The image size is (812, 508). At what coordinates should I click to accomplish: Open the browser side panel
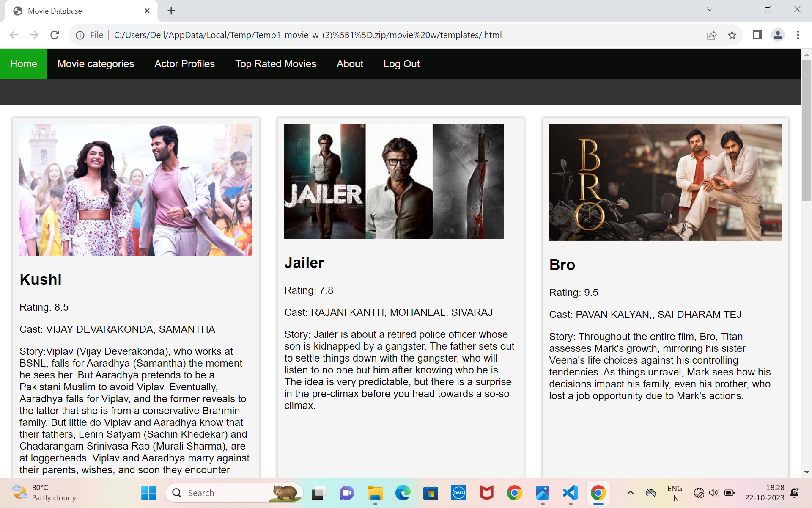click(757, 35)
